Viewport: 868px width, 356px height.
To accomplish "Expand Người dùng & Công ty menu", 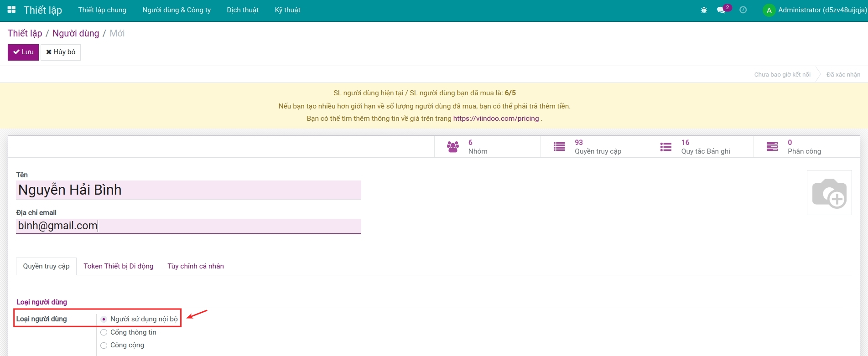I will (177, 10).
